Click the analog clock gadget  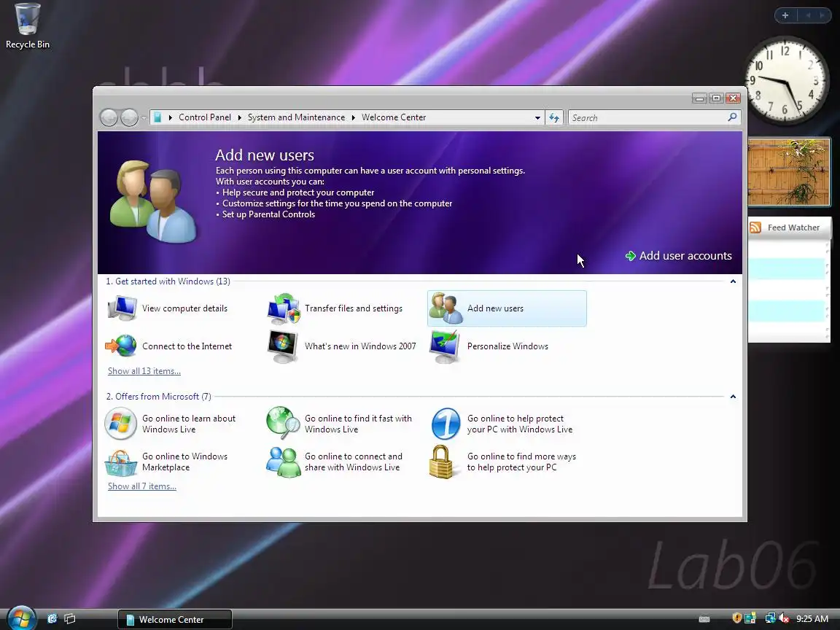pos(785,79)
